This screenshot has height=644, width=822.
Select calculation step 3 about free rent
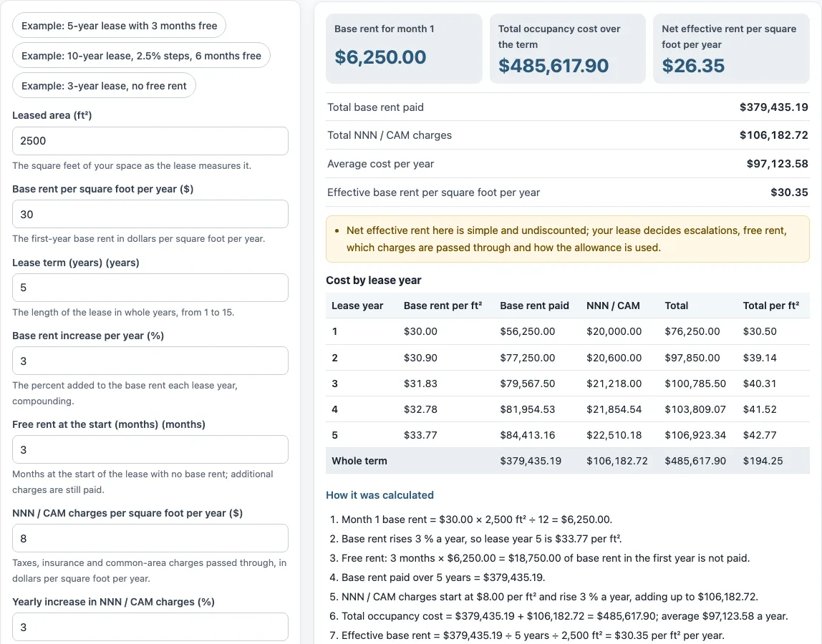pyautogui.click(x=545, y=558)
